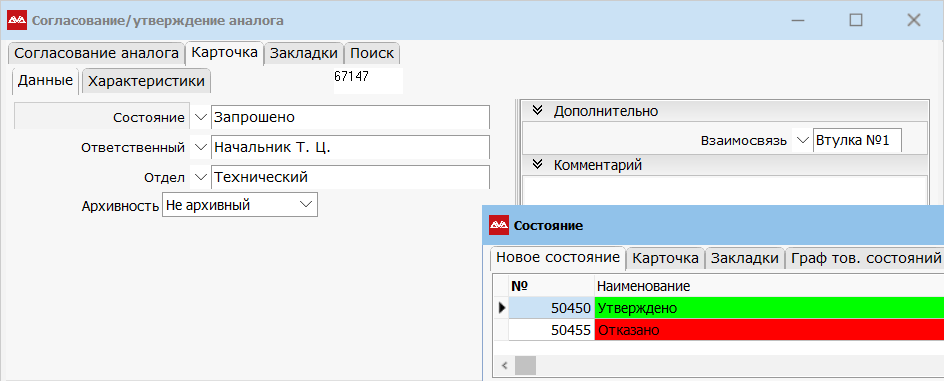Viewport: 944px width, 381px height.
Task: Open the Ответственный field dropdown arrow
Action: [x=200, y=147]
